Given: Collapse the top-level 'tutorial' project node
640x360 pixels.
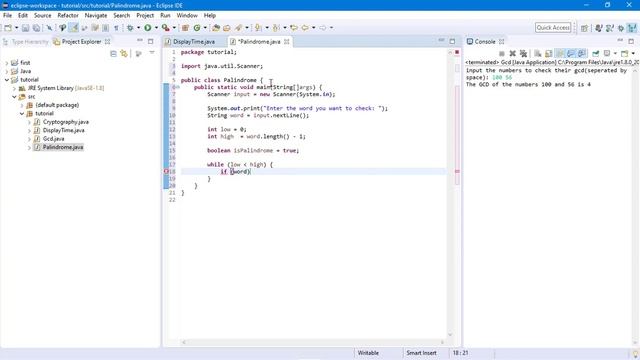Looking at the screenshot, I should [7, 80].
